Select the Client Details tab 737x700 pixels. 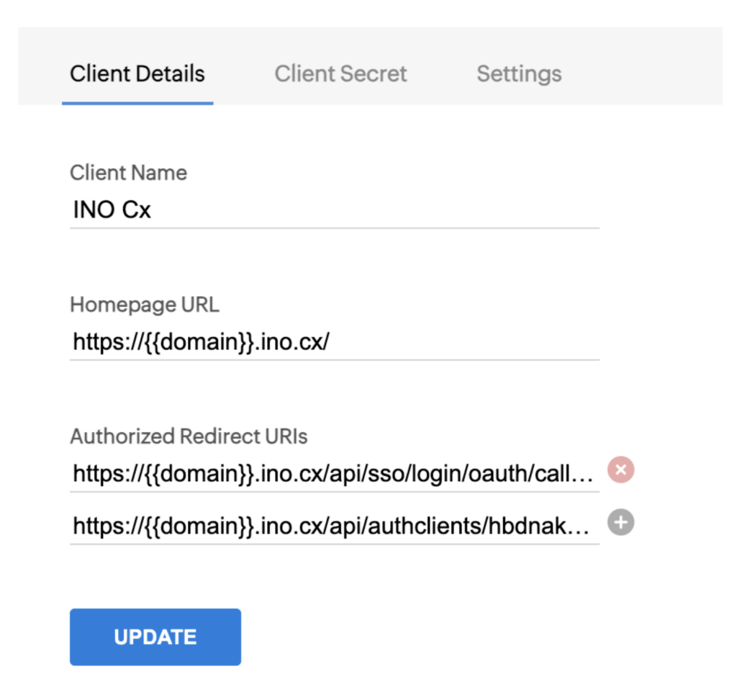pos(137,73)
